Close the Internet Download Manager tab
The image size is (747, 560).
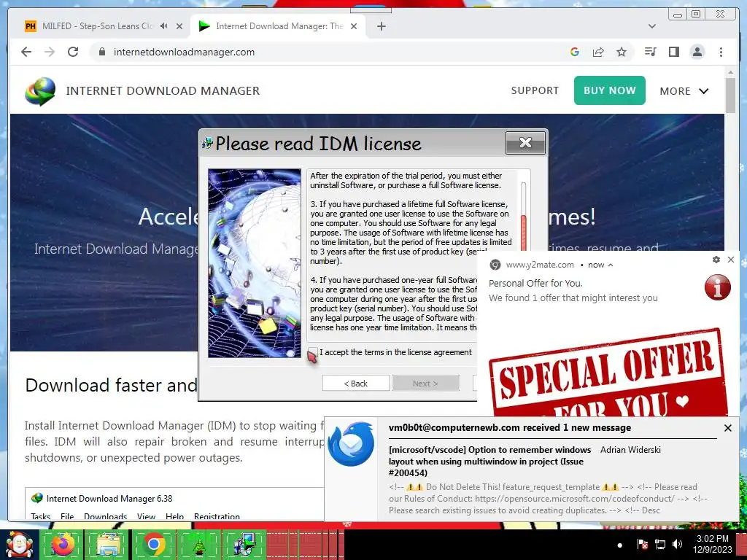tap(354, 26)
